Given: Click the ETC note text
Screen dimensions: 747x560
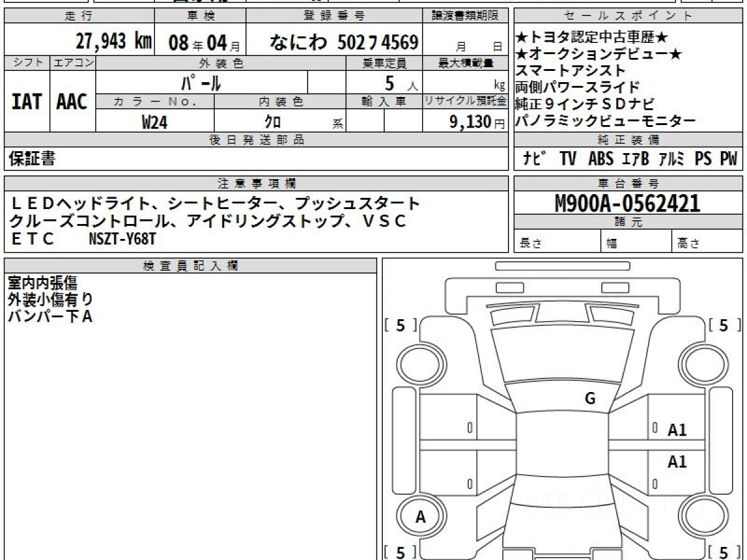Looking at the screenshot, I should point(34,238).
